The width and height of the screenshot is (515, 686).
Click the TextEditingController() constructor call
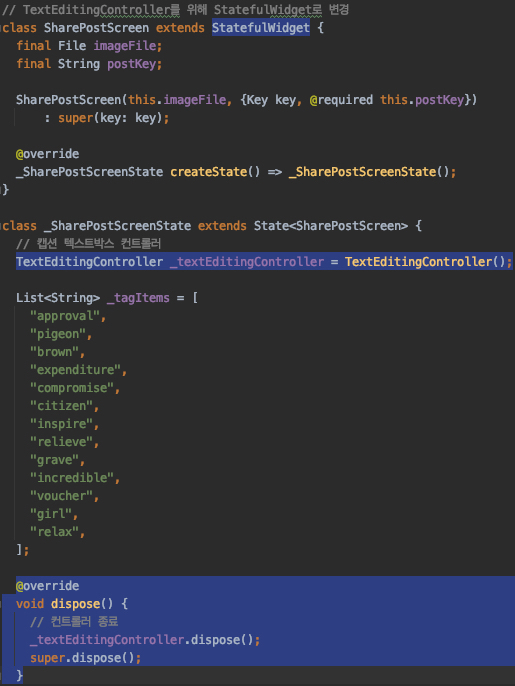tap(425, 262)
